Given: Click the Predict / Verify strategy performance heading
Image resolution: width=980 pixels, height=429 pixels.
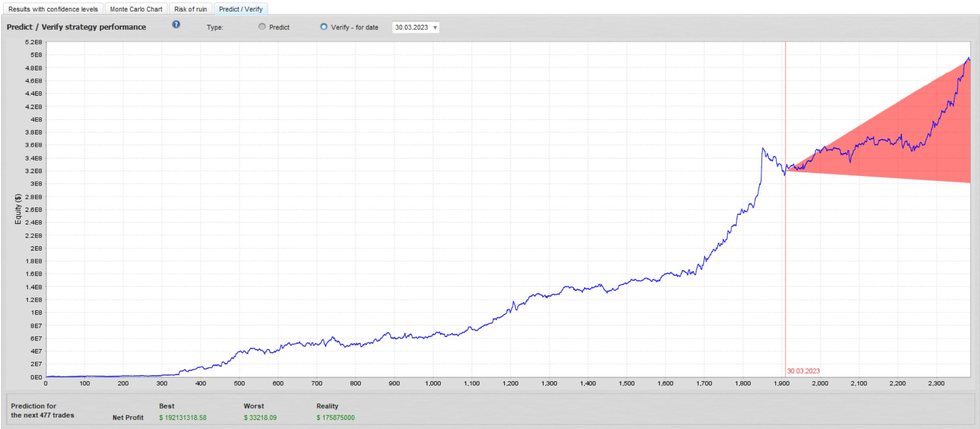Looking at the screenshot, I should (76, 27).
